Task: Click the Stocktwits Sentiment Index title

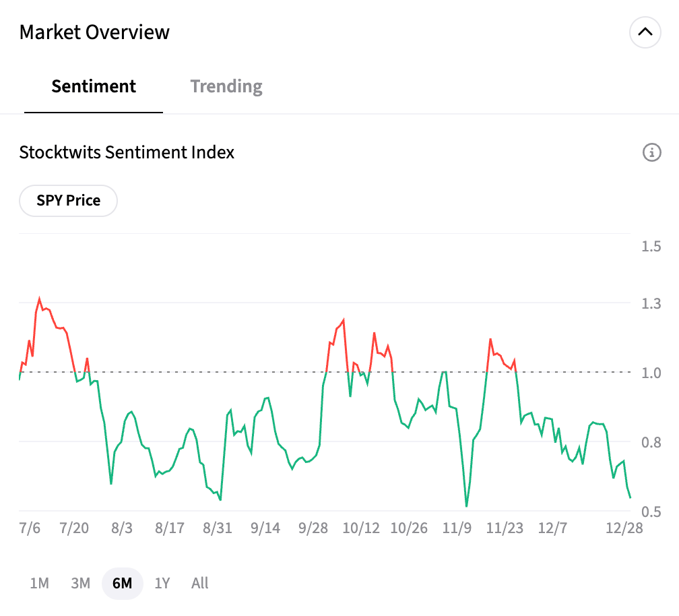Action: 127,152
